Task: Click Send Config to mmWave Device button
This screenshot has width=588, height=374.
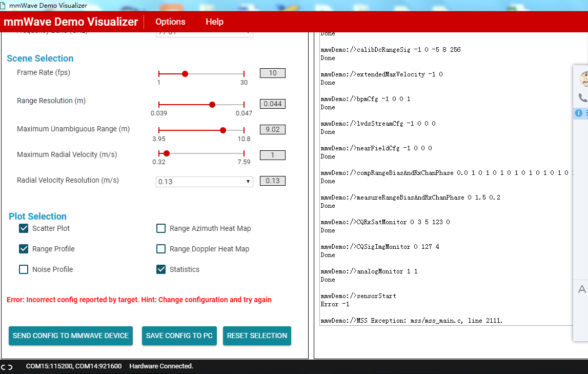Action: (x=71, y=336)
